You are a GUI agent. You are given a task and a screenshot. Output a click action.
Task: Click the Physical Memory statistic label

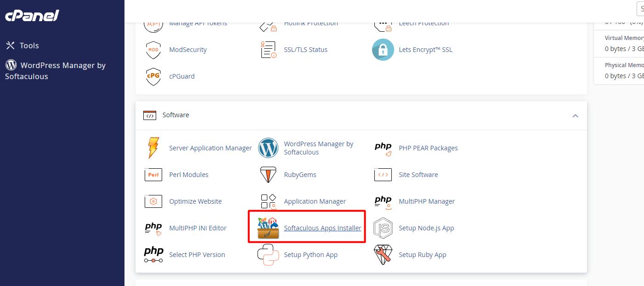(x=624, y=65)
